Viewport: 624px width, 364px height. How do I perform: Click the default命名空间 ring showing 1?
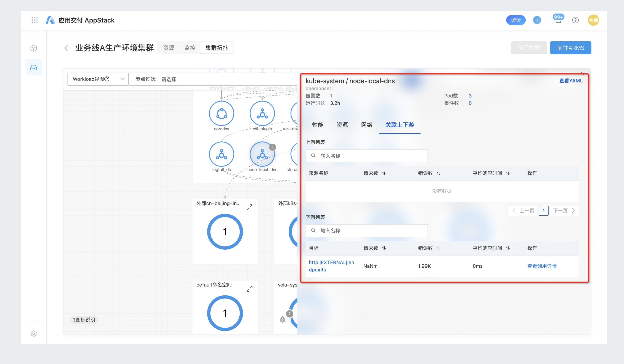[225, 313]
